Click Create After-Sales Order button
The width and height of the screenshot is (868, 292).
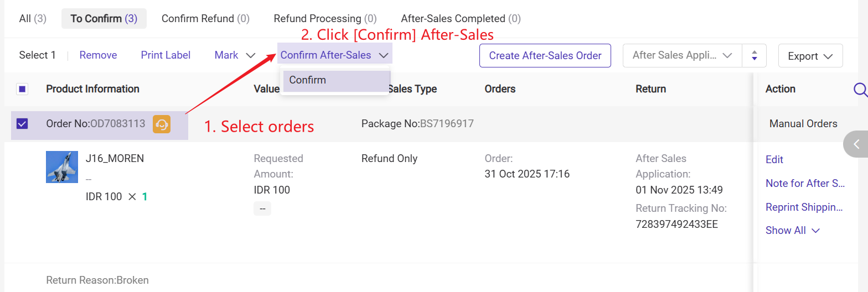click(x=545, y=56)
